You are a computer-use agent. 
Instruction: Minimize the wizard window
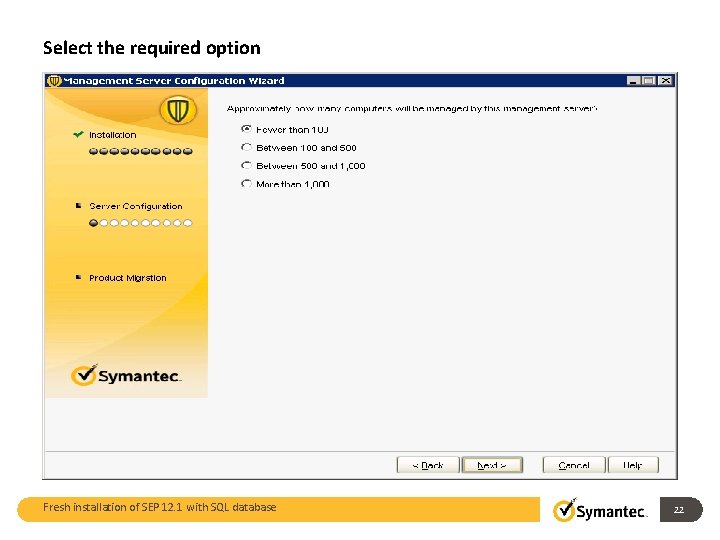point(634,81)
